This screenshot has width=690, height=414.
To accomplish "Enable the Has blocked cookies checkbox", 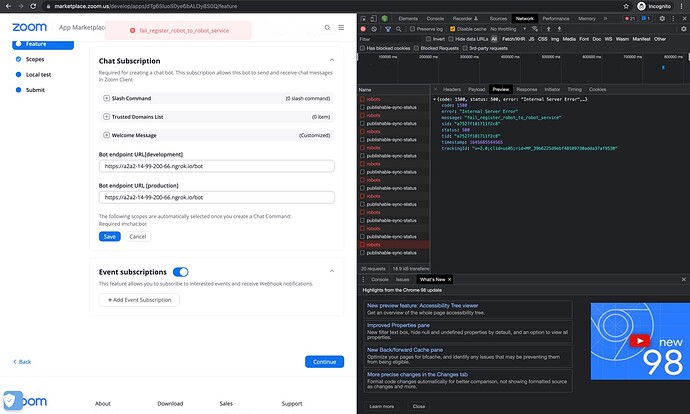I will tap(363, 48).
